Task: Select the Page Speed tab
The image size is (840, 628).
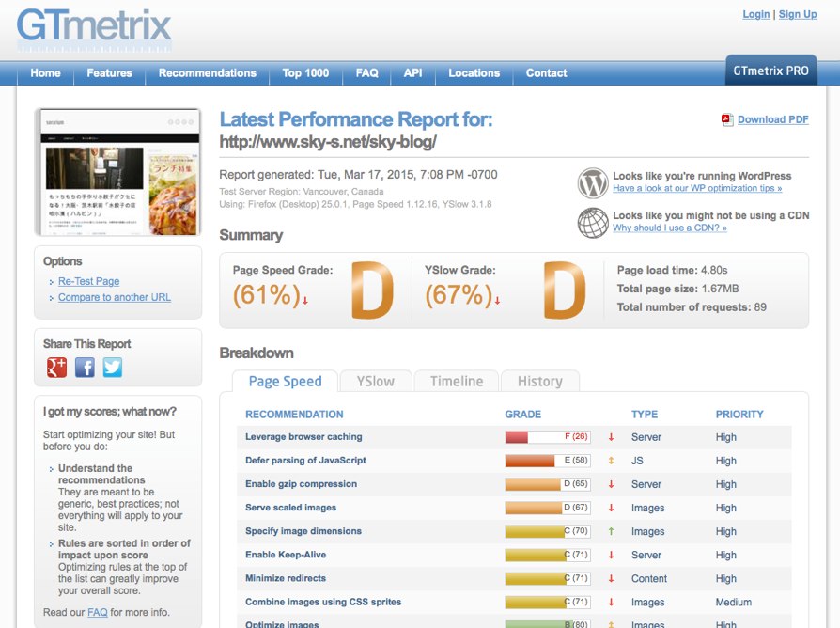Action: point(285,382)
